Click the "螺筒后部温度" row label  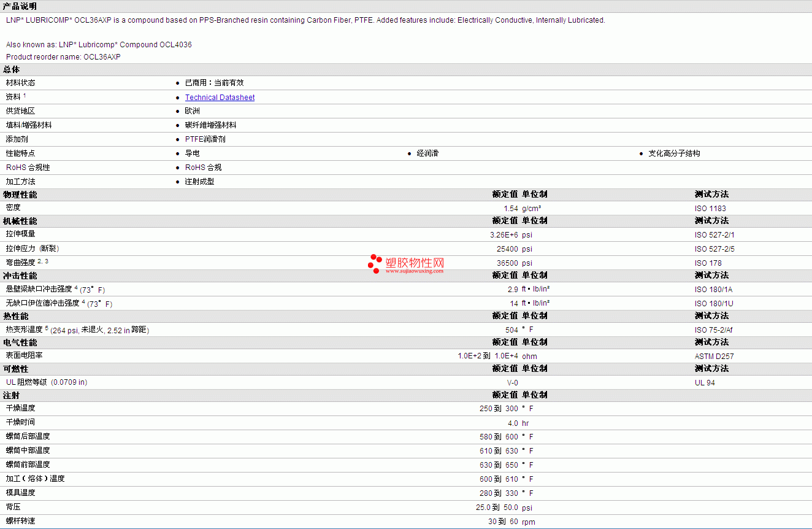coord(28,436)
